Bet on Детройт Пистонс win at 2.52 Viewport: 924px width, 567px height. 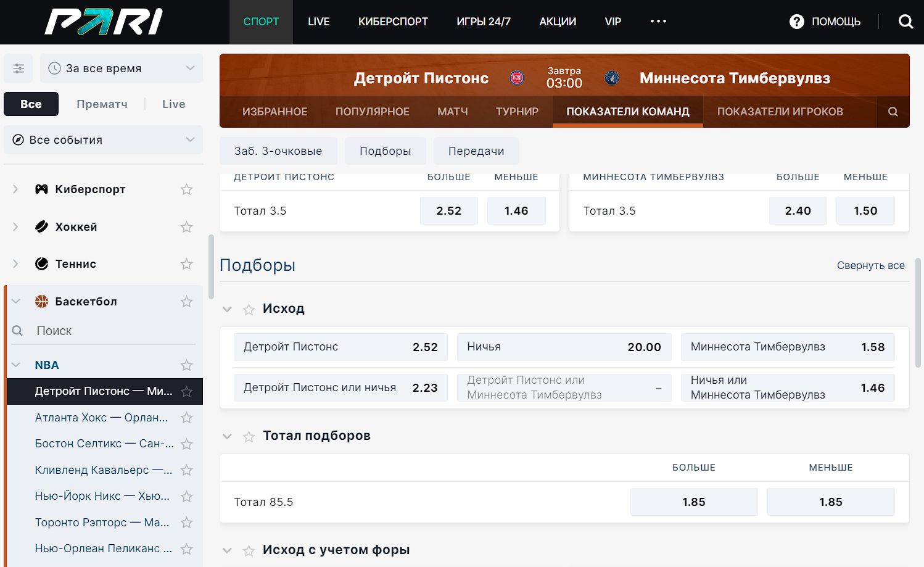click(340, 347)
